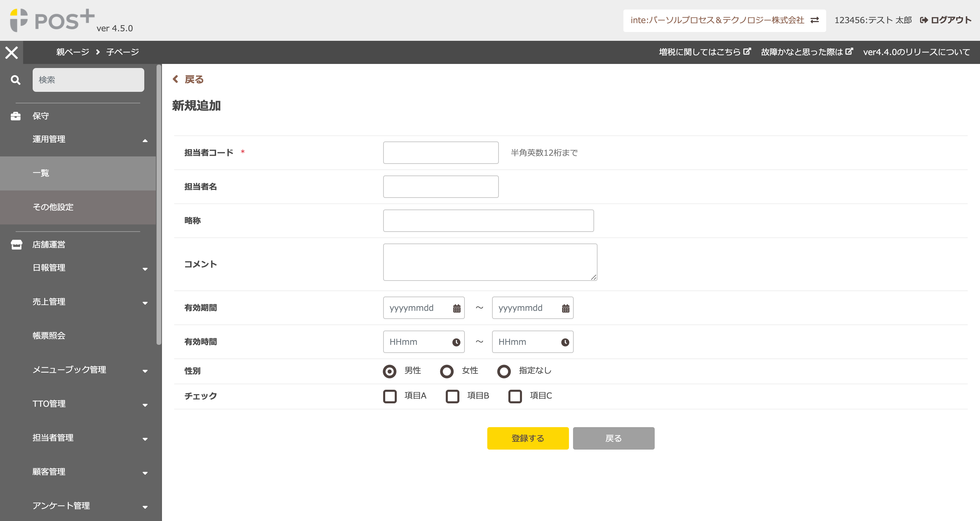The image size is (980, 521).
Task: Select the 男性 radio button
Action: (390, 371)
